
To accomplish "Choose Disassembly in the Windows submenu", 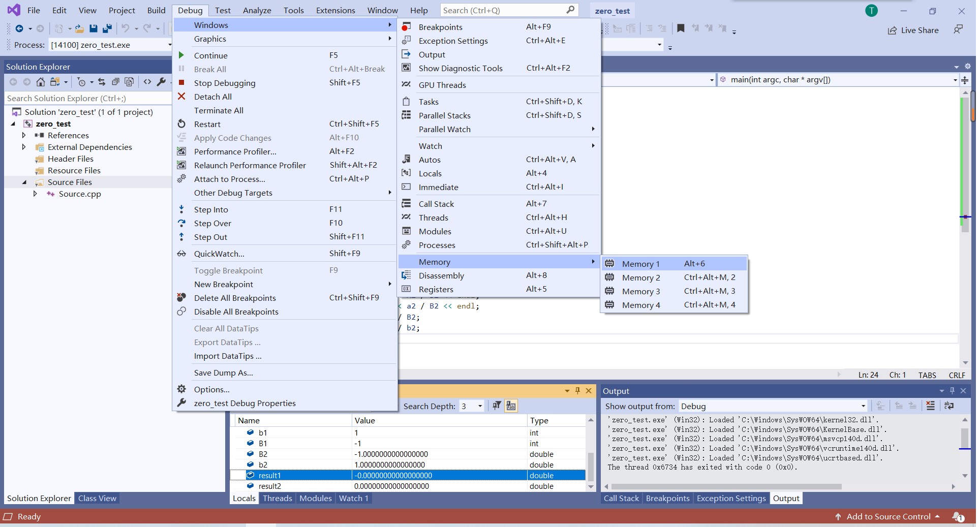I will (x=499, y=275).
